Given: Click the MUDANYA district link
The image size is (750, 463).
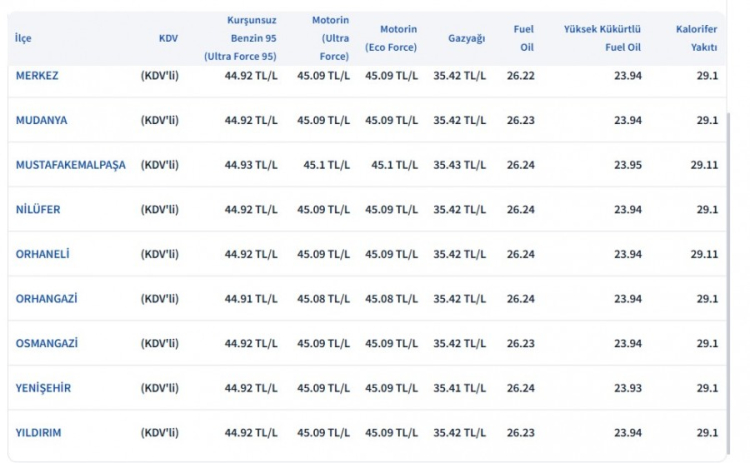Looking at the screenshot, I should 42,120.
